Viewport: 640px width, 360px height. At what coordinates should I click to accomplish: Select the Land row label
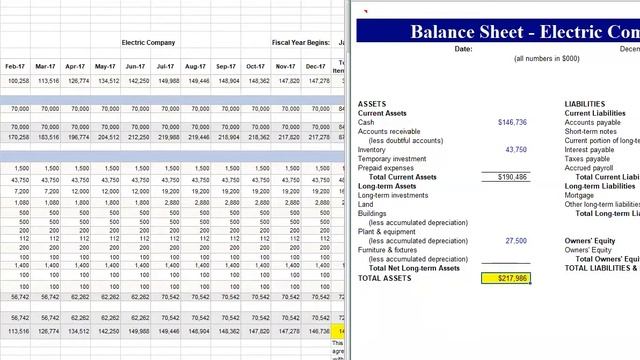(x=365, y=204)
